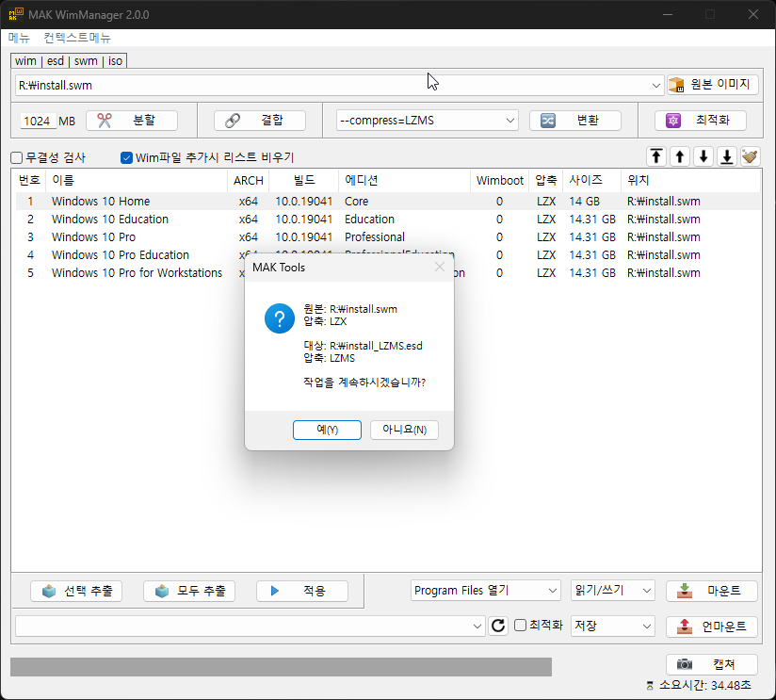Image resolution: width=776 pixels, height=700 pixels.
Task: Sort by 번호 column header
Action: (x=29, y=180)
